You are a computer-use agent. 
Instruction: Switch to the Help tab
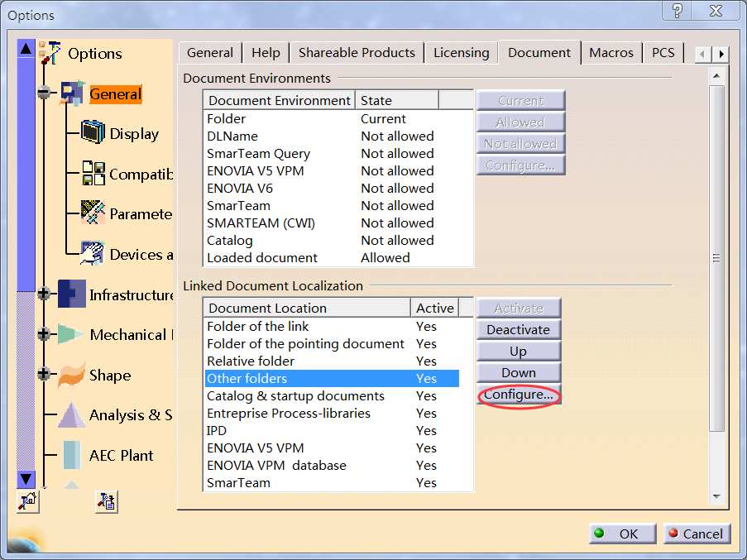pyautogui.click(x=266, y=52)
